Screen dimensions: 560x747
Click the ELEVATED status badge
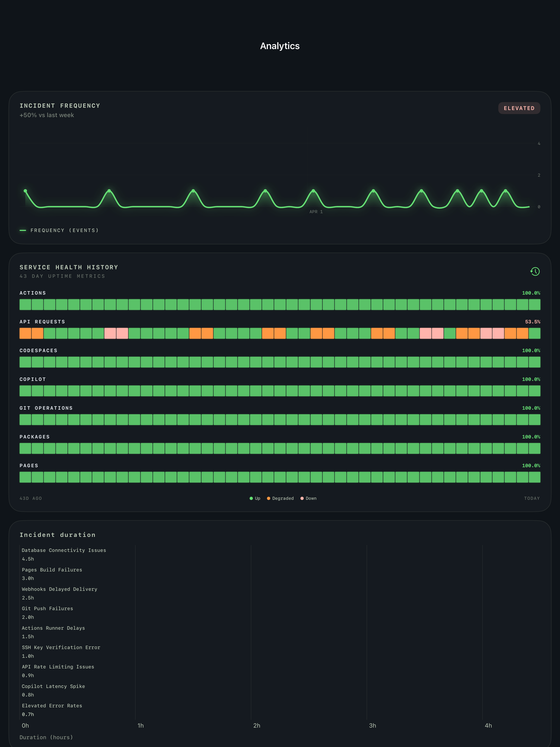[x=519, y=108]
